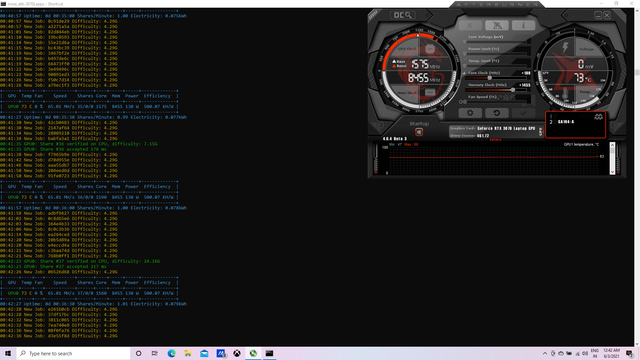
Task: Click the monitoring graph scroll up arrow
Action: (x=612, y=145)
